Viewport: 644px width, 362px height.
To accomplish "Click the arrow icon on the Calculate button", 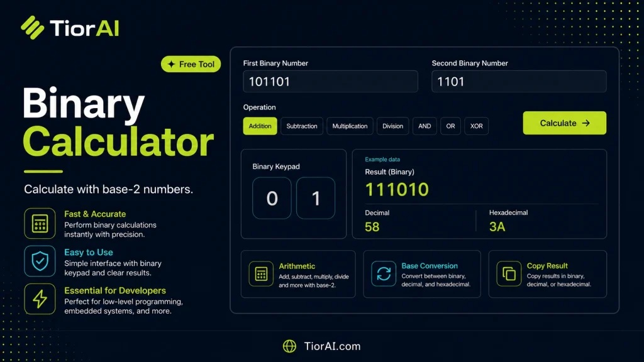I will click(x=586, y=123).
